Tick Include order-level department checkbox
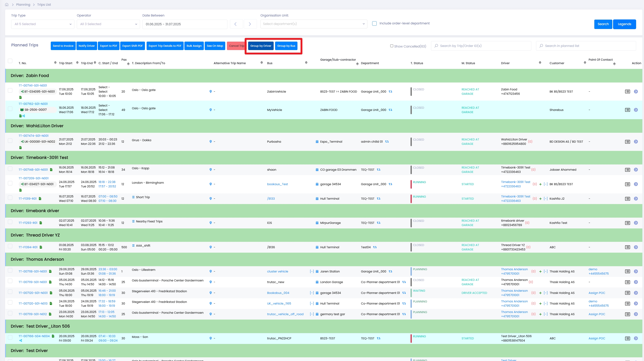Screen dimensions: 644x361 click(x=374, y=23)
